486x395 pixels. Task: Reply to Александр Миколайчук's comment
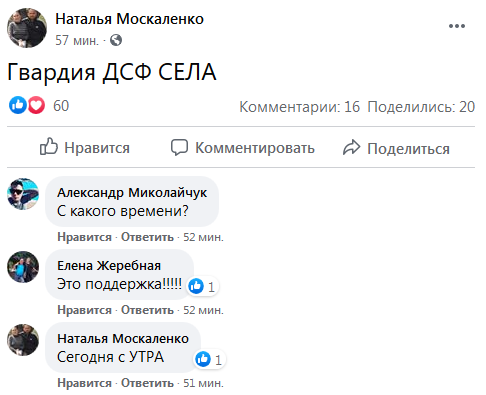pos(147,237)
